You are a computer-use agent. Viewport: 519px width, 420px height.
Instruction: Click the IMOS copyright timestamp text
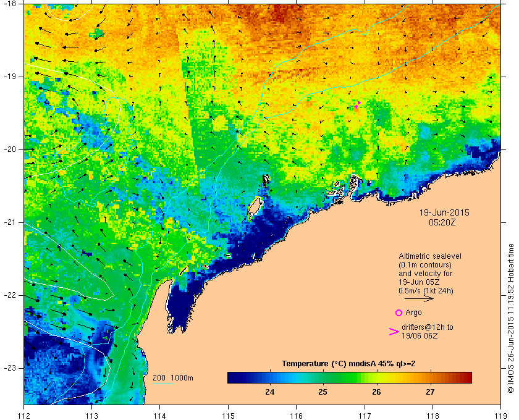tap(511, 318)
